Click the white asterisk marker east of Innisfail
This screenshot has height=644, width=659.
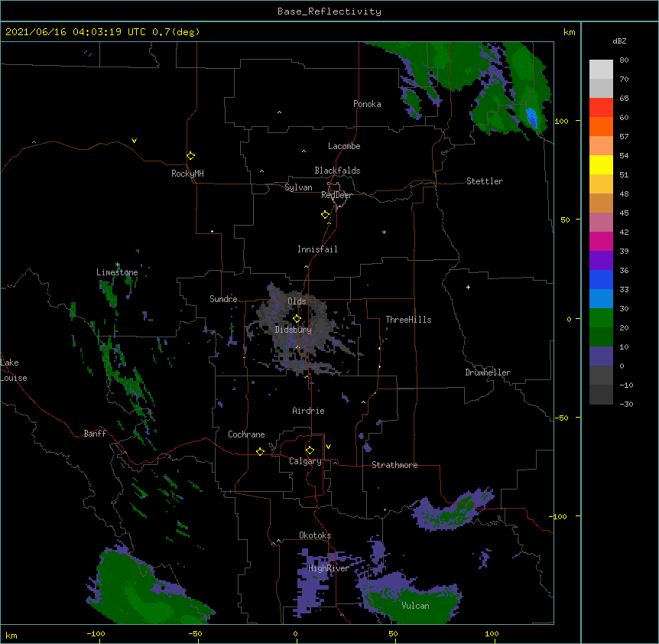[x=384, y=232]
